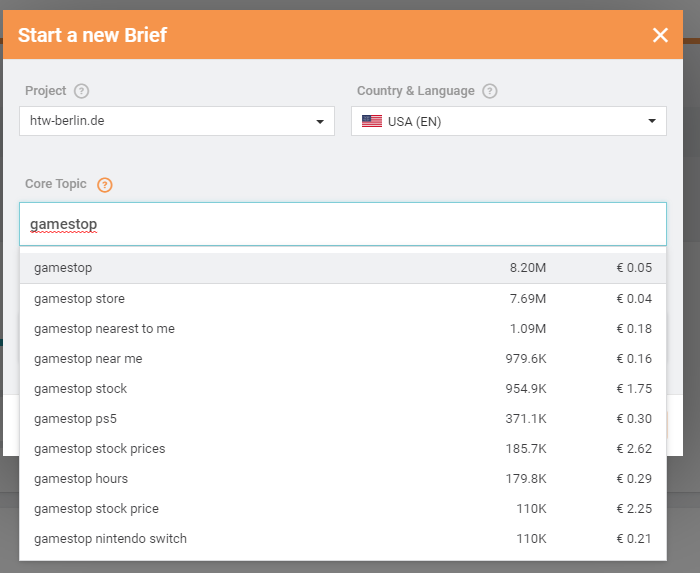Click the 179.8K search volume value
Screen dimensions: 700x573
click(526, 478)
